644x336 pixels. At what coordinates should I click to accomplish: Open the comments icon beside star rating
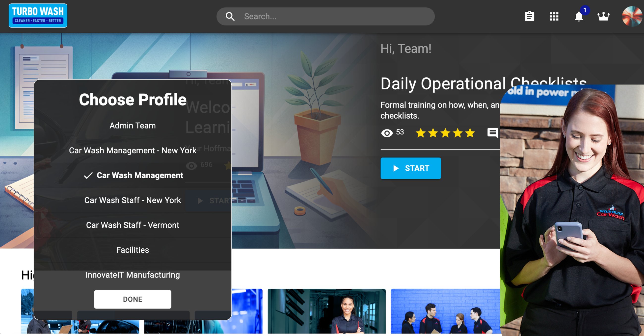tap(493, 132)
